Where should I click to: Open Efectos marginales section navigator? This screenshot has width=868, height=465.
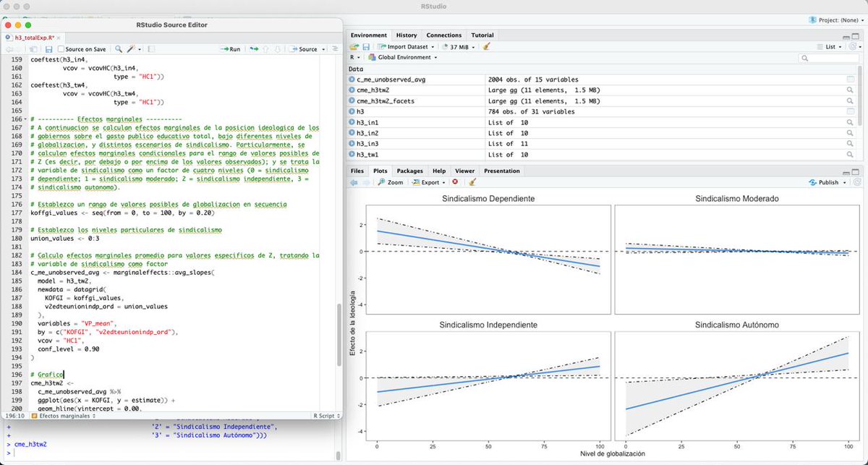click(64, 417)
